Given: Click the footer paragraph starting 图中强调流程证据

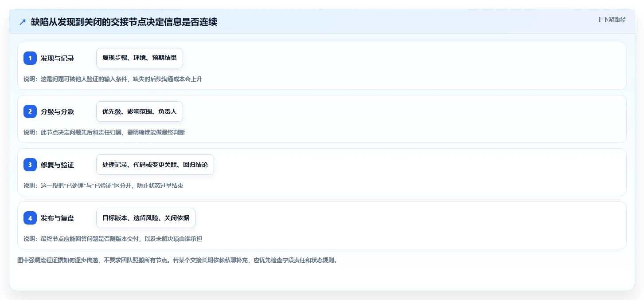Looking at the screenshot, I should pos(177,260).
